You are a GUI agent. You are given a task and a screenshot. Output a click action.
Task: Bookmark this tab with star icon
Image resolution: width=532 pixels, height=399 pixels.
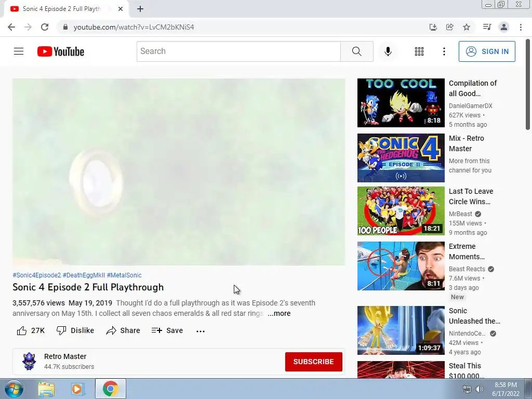[x=467, y=27]
